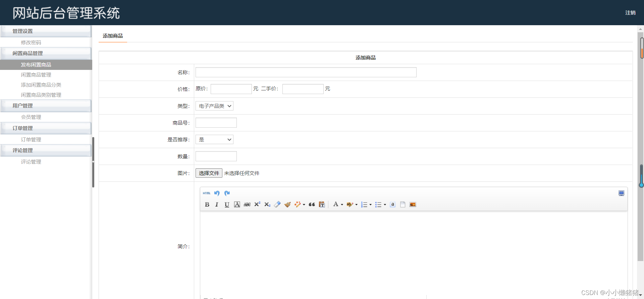Image resolution: width=644 pixels, height=299 pixels.
Task: Click the redo arrow in editor
Action: point(227,193)
